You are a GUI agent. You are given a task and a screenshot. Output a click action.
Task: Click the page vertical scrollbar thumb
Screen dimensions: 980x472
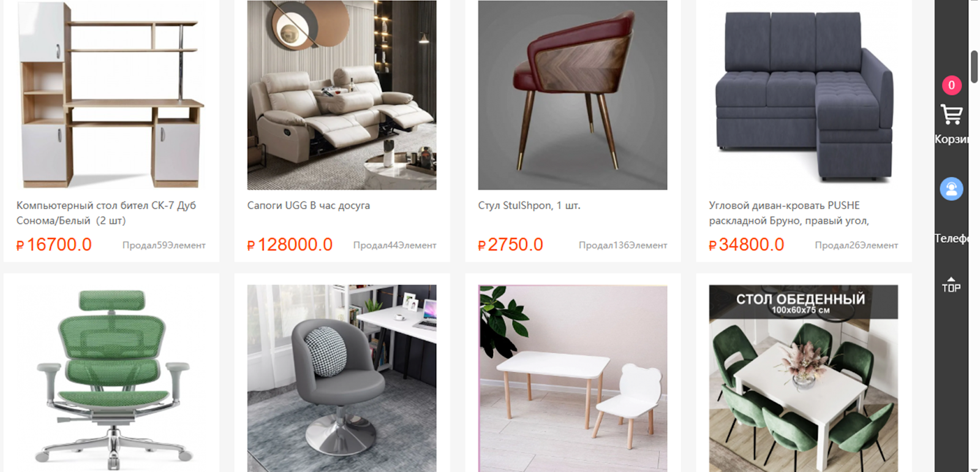pyautogui.click(x=974, y=66)
